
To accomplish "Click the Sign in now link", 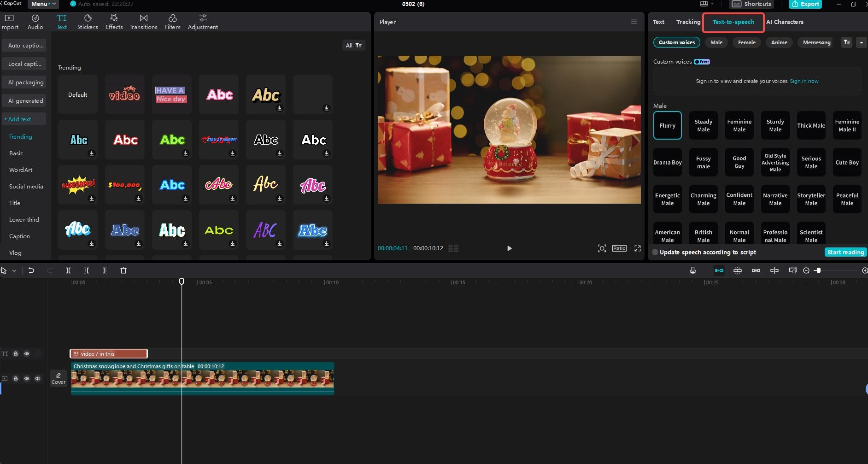I will (x=804, y=81).
